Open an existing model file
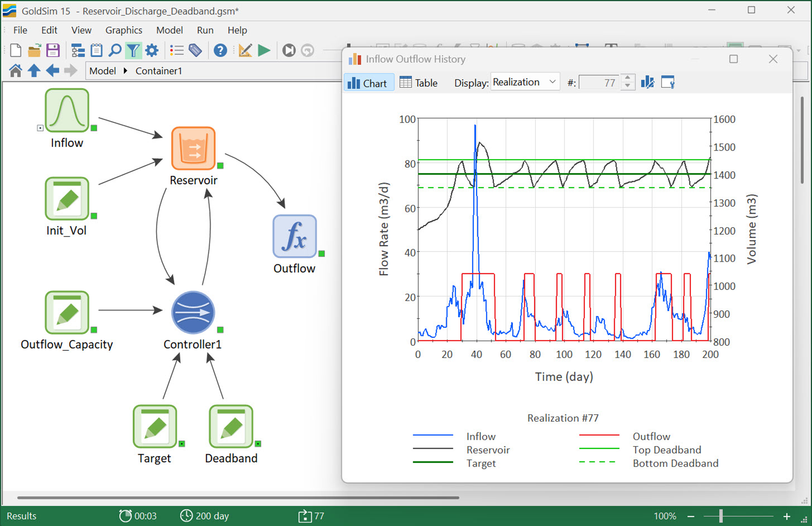812x526 pixels. coord(34,50)
